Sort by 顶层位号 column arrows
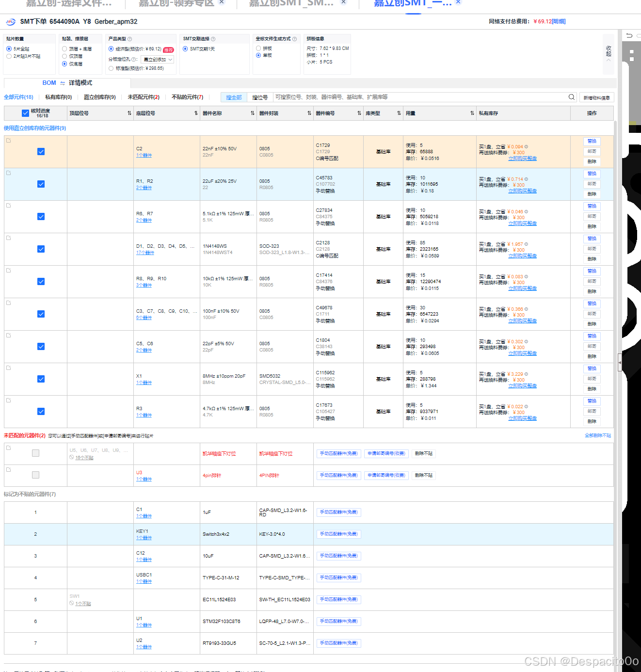 click(129, 113)
